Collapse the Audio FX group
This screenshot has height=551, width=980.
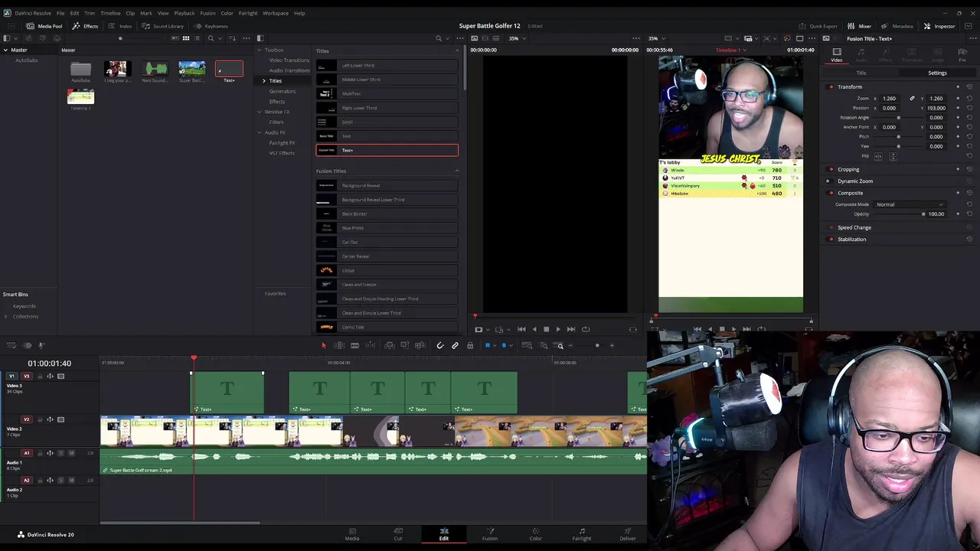(x=259, y=132)
